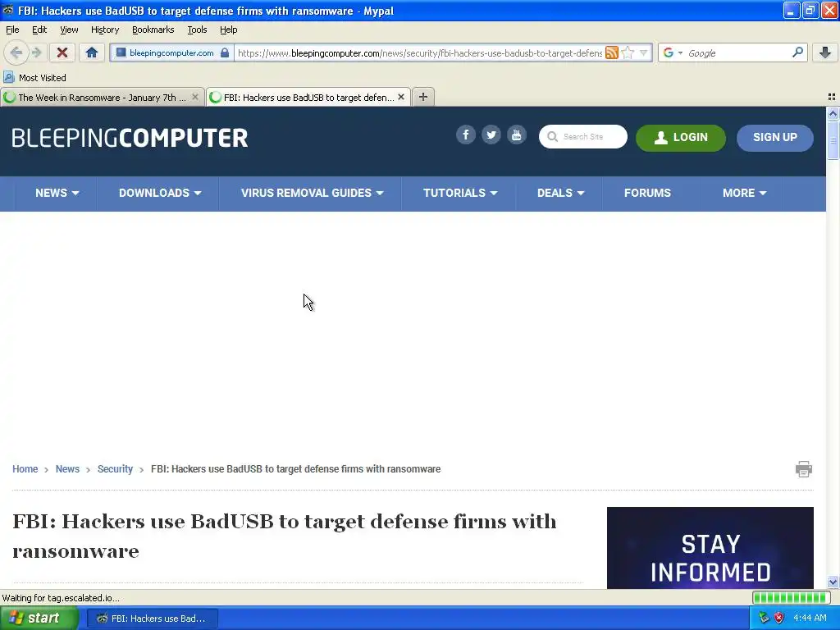Click the SIGN UP button
The image size is (840, 630).
(774, 138)
